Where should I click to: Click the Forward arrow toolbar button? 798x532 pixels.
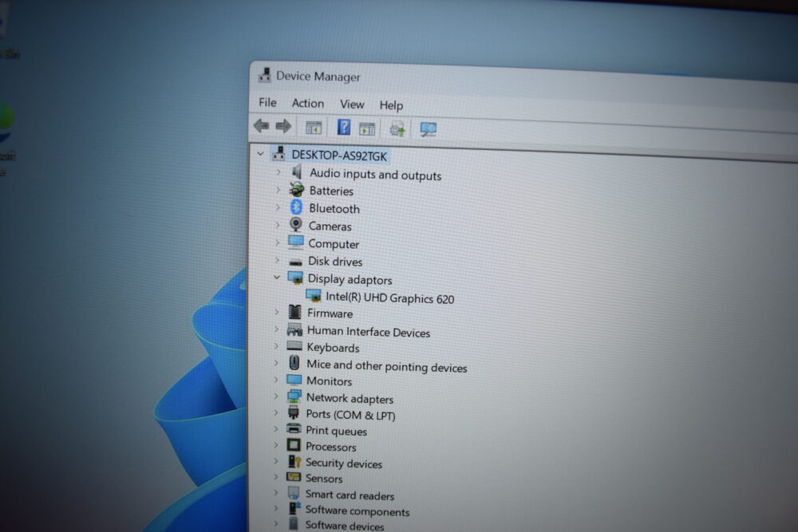283,126
